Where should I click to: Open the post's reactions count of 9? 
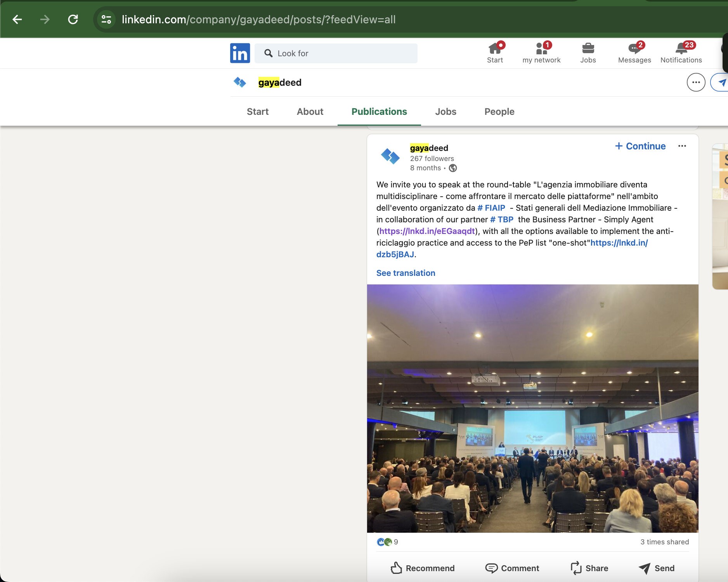[x=387, y=542]
